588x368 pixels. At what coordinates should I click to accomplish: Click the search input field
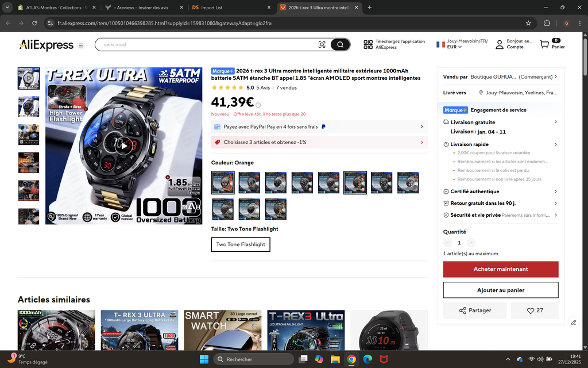[x=208, y=45]
